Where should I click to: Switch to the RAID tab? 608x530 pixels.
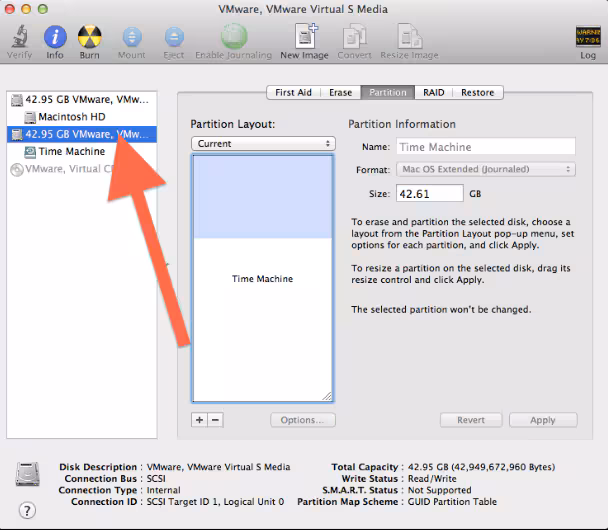[x=434, y=93]
